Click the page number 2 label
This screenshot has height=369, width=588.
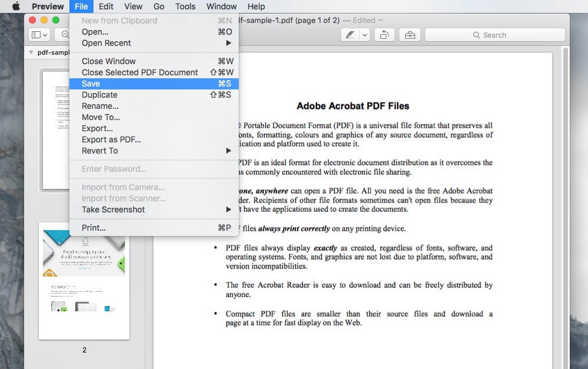click(x=84, y=350)
